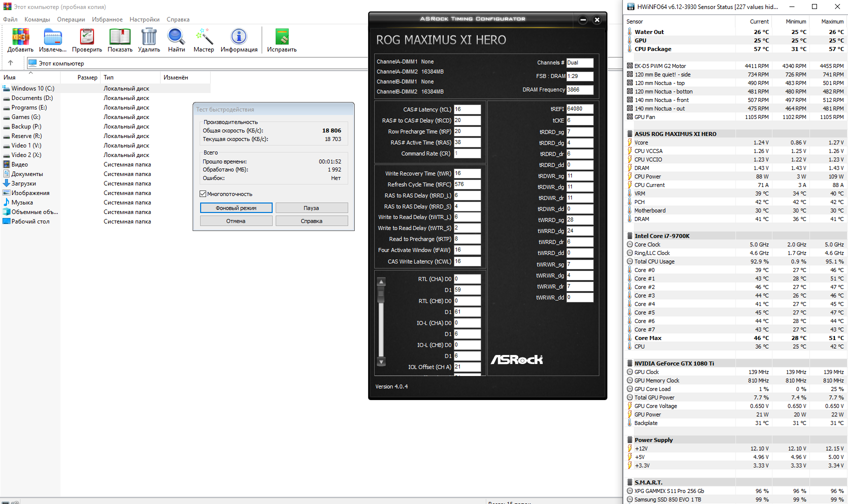Image resolution: width=848 pixels, height=504 pixels.
Task: Select the Total CPU Usage row
Action: pyautogui.click(x=735, y=261)
